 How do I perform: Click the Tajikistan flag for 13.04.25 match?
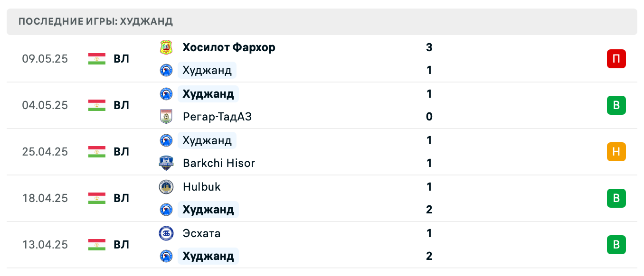97,245
